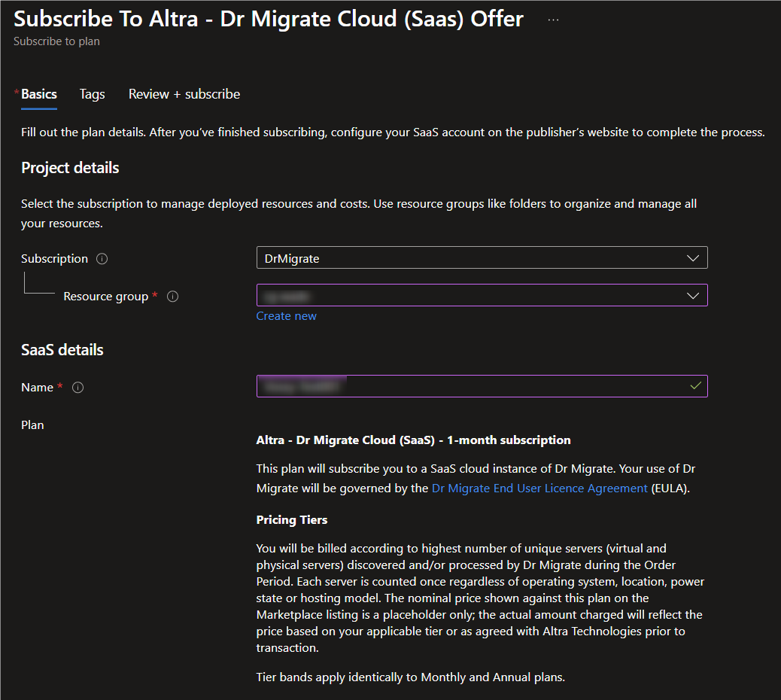Click the green validation checkmark in the Name field

coord(696,385)
